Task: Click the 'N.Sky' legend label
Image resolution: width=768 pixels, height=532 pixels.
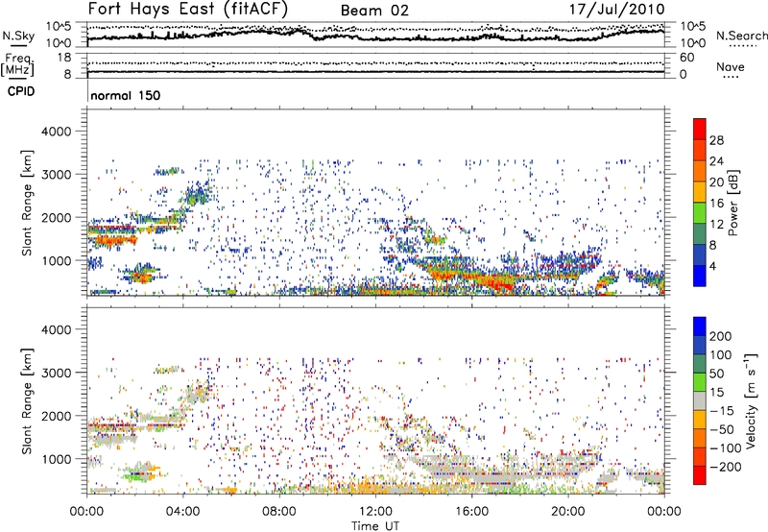Action: point(18,36)
